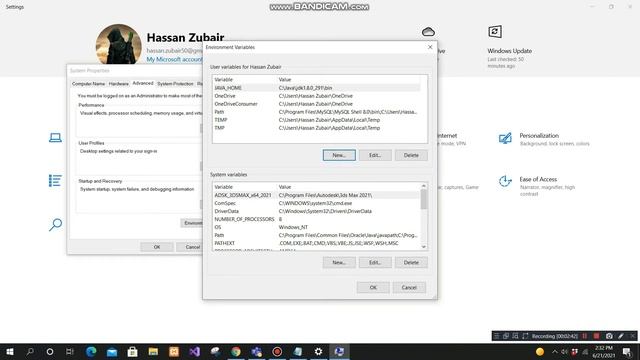Open Task View on taskbar

[x=70, y=351]
